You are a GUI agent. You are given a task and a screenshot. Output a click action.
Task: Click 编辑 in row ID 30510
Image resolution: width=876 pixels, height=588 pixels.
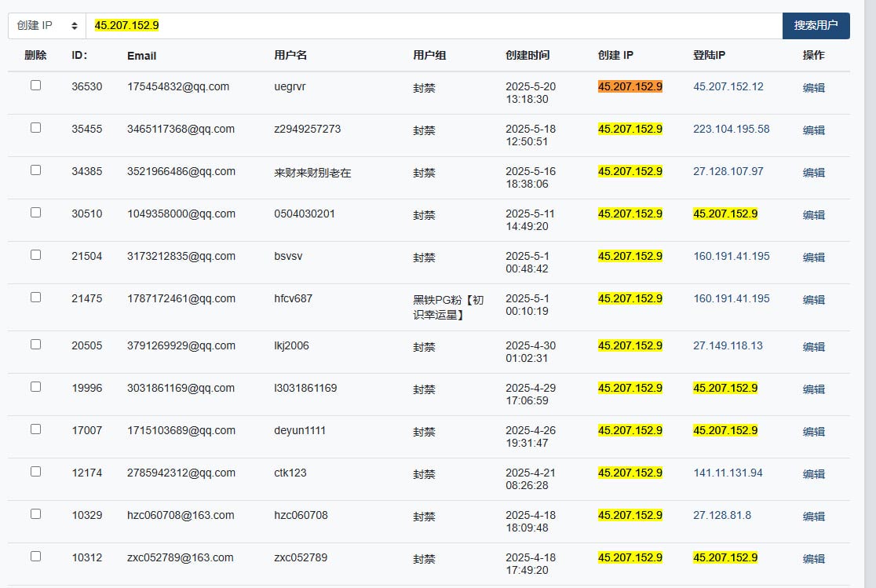pos(813,215)
